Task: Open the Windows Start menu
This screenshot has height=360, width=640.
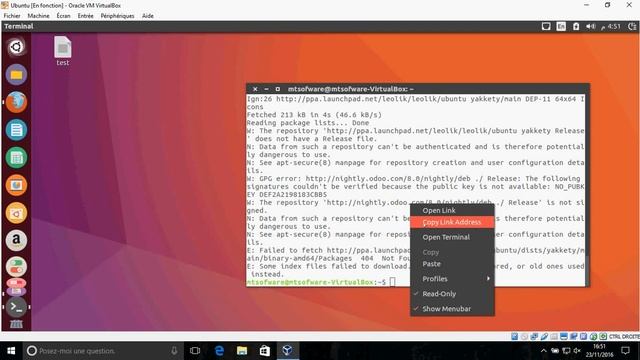Action: [x=11, y=351]
